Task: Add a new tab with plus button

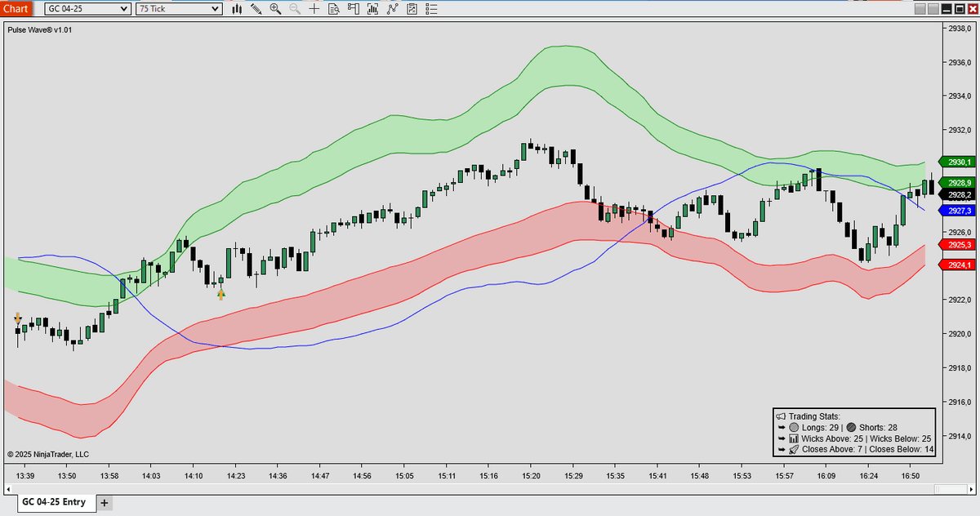Action: 105,503
